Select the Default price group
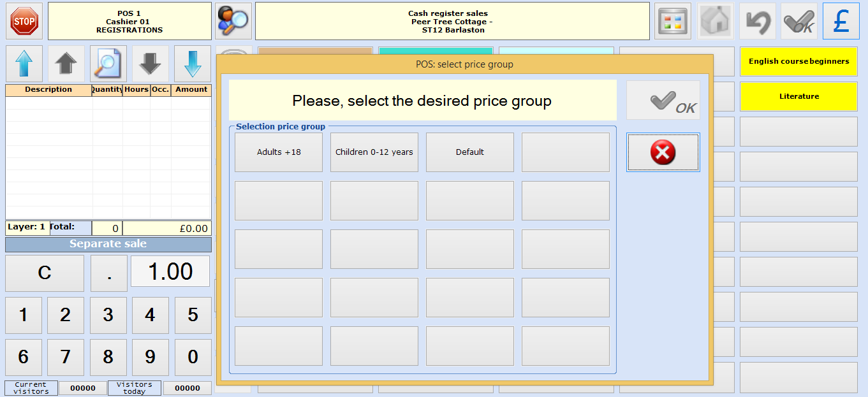The height and width of the screenshot is (397, 868). (x=470, y=152)
